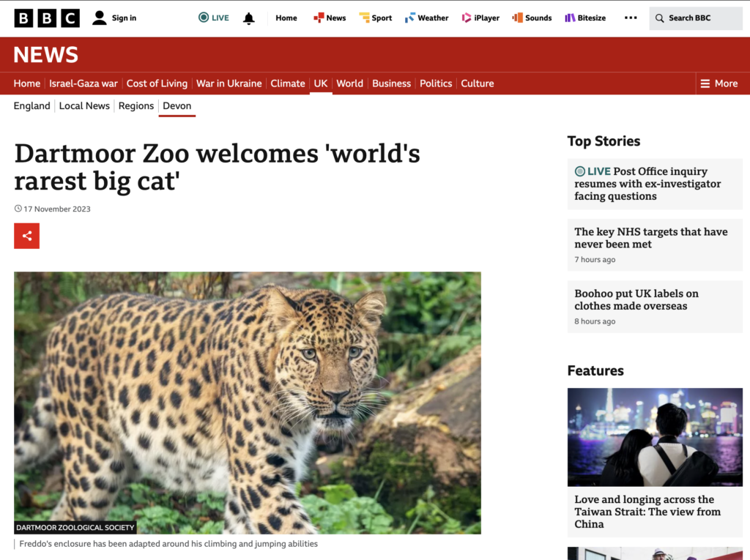This screenshot has width=750, height=560.
Task: Go to BBC Sport in top bar
Action: [x=376, y=18]
